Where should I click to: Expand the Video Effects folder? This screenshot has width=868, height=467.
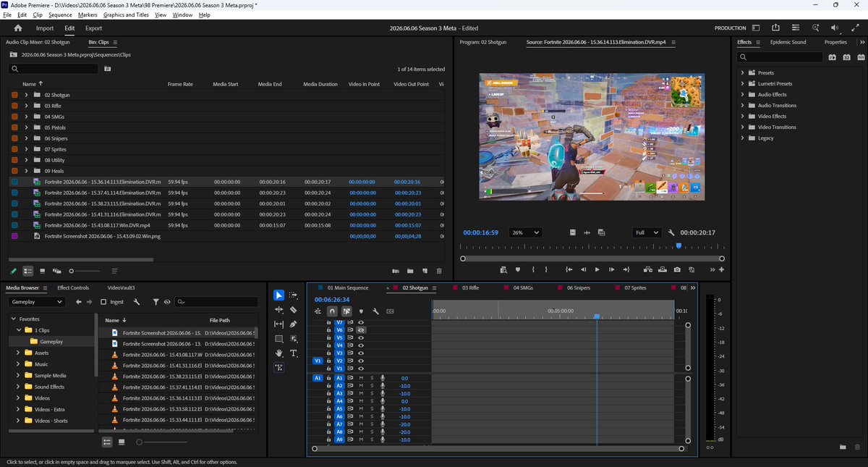(743, 117)
